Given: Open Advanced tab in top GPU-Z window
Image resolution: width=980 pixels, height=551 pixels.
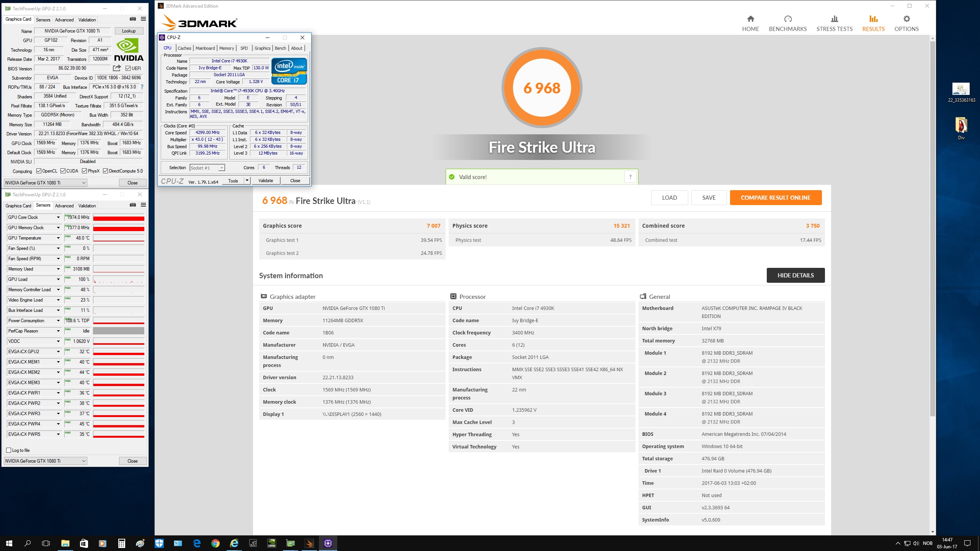Looking at the screenshot, I should point(64,20).
